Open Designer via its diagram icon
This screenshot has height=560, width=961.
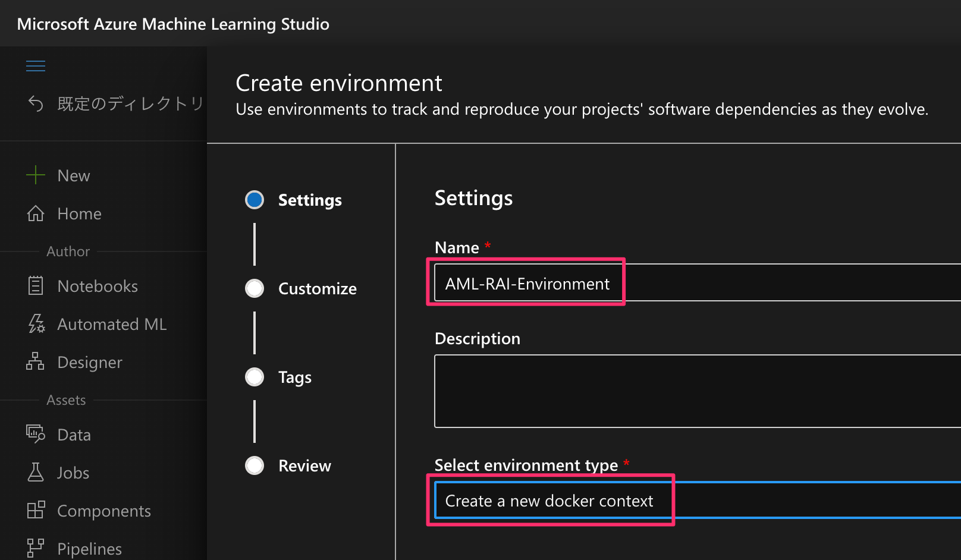point(36,361)
